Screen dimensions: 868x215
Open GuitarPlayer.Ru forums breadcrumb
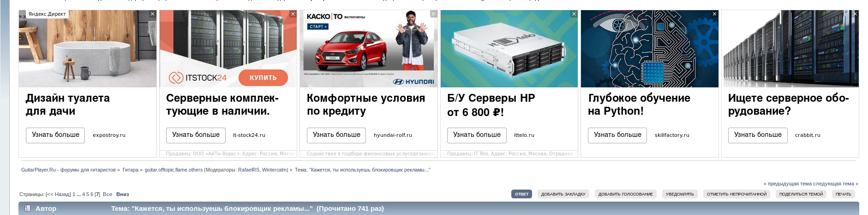[x=68, y=170]
